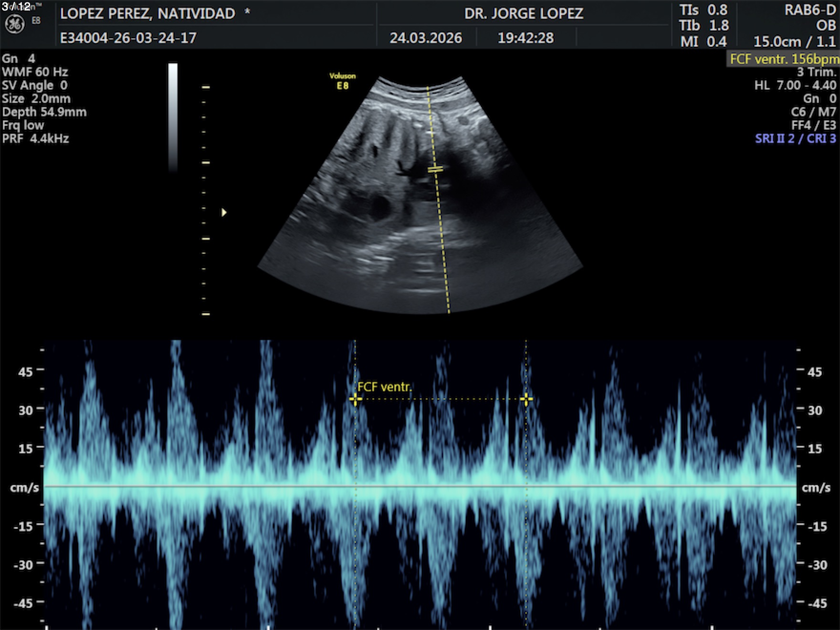Screen dimensions: 840x630
Task: Click patient name LOPEZ PEREZ, NATIVIDAD
Action: (x=147, y=13)
